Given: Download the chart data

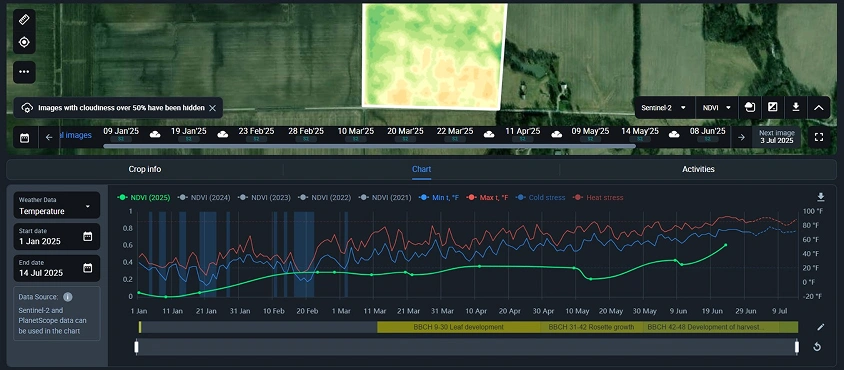Looking at the screenshot, I should coord(820,197).
